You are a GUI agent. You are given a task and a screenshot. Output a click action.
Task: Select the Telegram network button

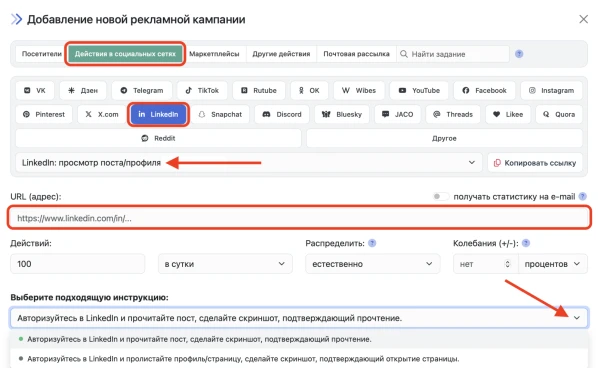point(142,90)
